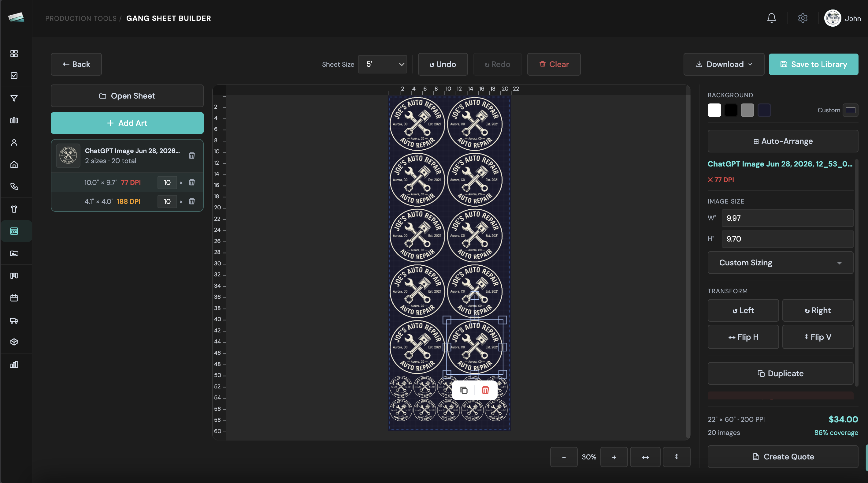Screen dimensions: 868x483
Task: Delete the 4.1" × 4.0" size row
Action: (192, 201)
